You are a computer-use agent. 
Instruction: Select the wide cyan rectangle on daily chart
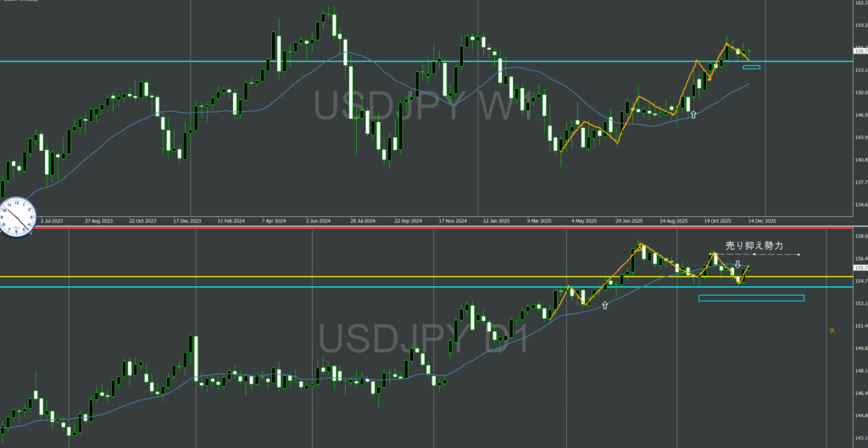(750, 298)
